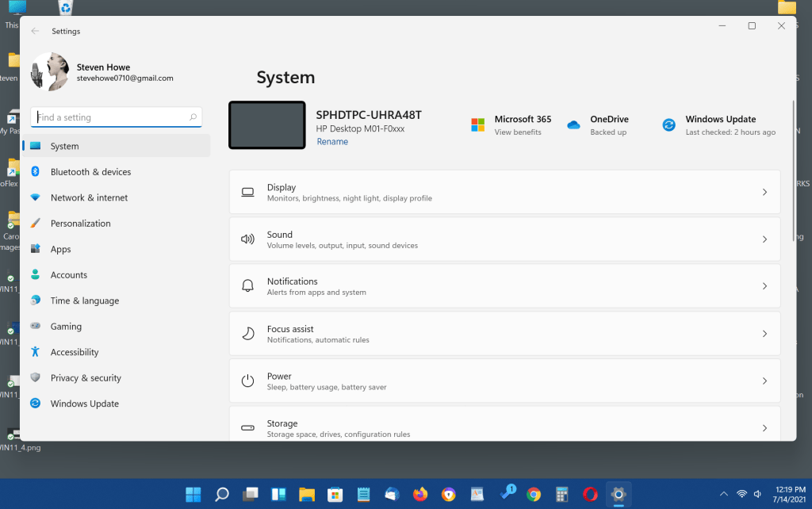
Task: Expand the Sound settings chevron
Action: [764, 239]
